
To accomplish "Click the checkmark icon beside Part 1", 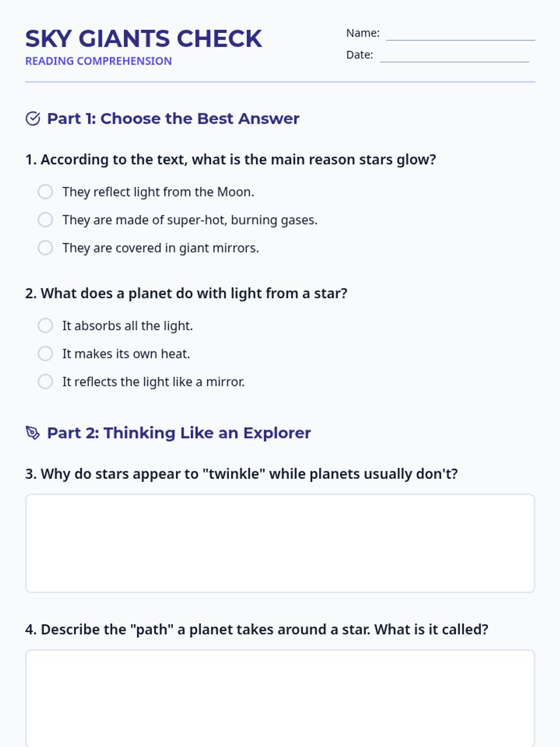I will click(33, 119).
